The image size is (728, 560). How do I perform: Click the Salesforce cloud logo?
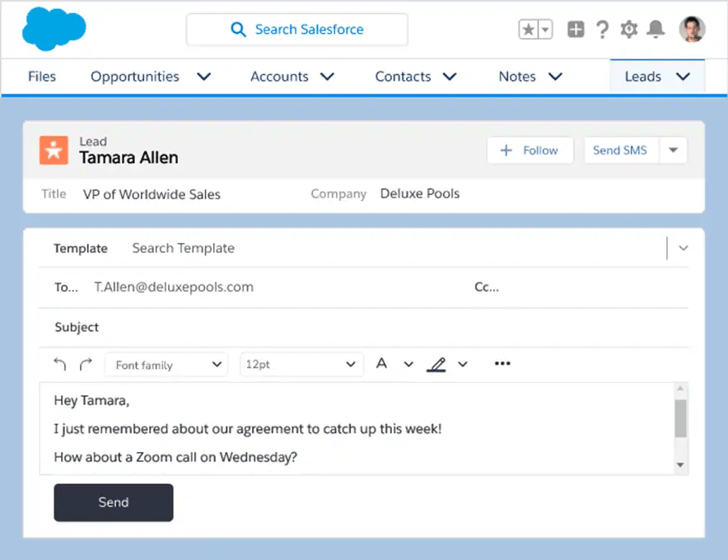pyautogui.click(x=53, y=28)
